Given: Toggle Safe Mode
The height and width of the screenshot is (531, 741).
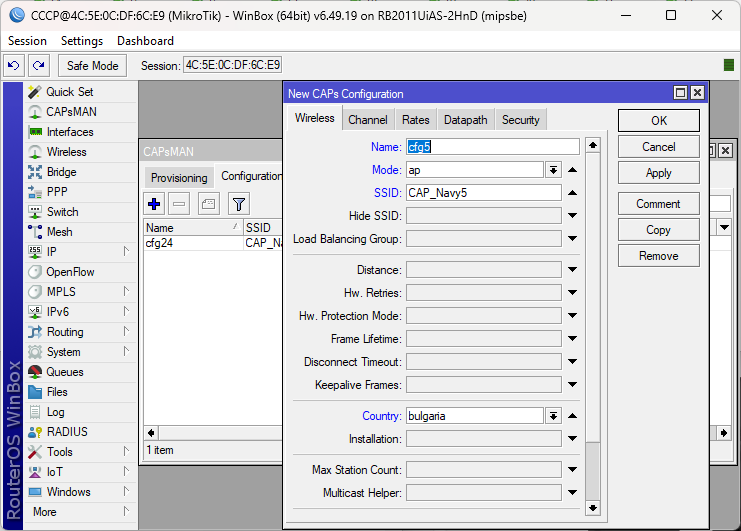Looking at the screenshot, I should click(x=93, y=66).
